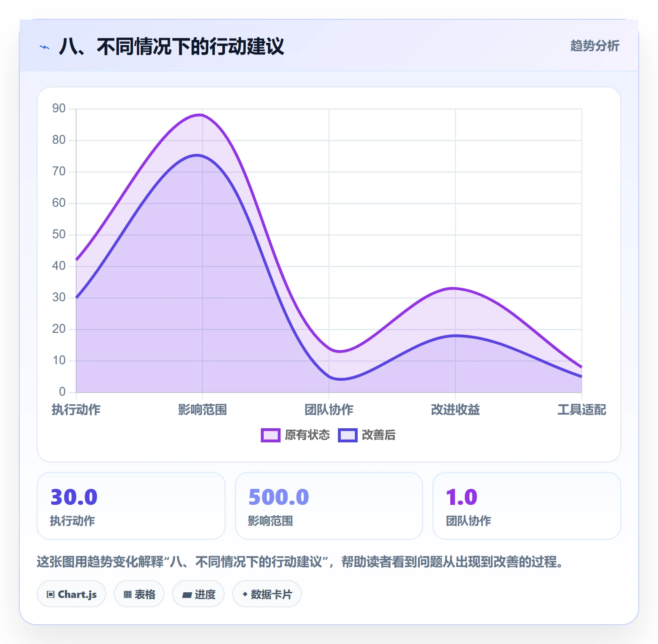Viewport: 658px width, 644px height.
Task: Open the 30.0 执行动作 stat card
Action: tap(131, 506)
